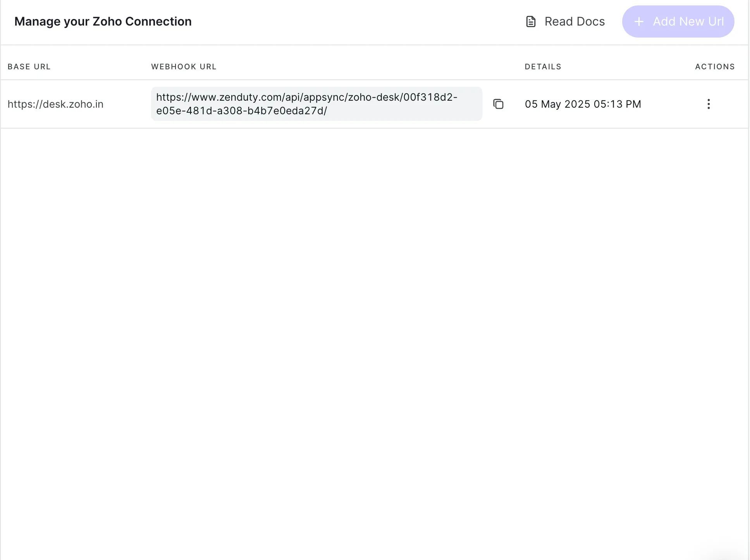
Task: Click the DETAILS column header
Action: pyautogui.click(x=543, y=67)
